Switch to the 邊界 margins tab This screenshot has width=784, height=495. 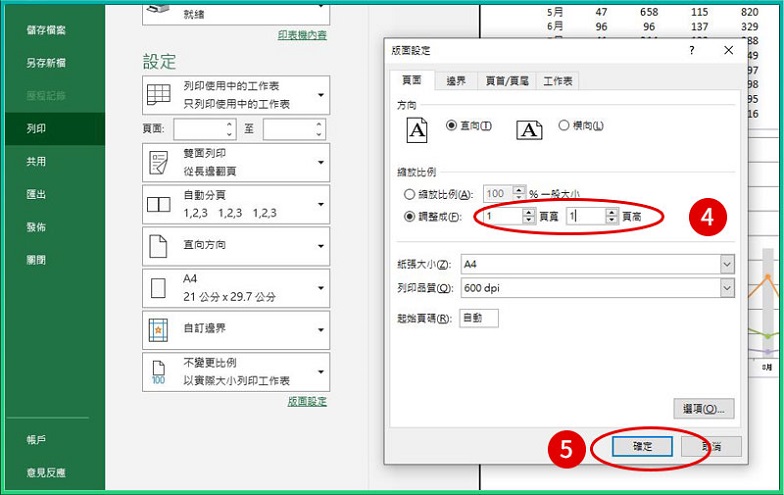click(x=456, y=80)
